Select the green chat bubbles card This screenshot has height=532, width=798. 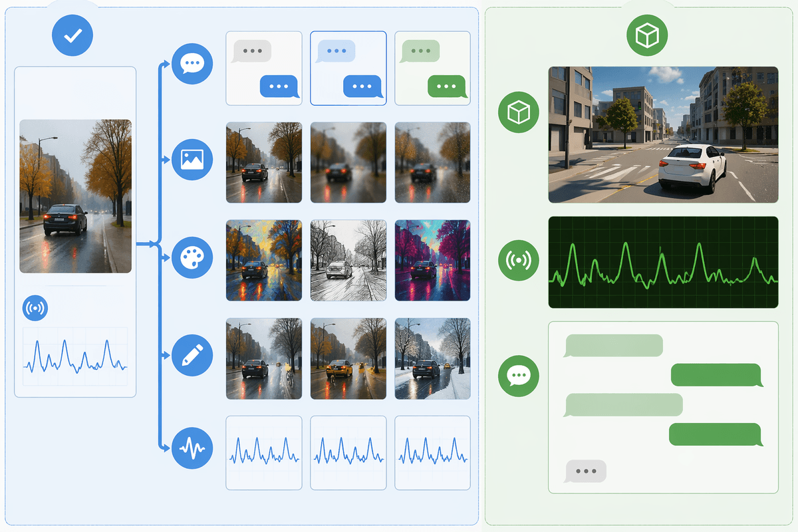click(x=432, y=68)
